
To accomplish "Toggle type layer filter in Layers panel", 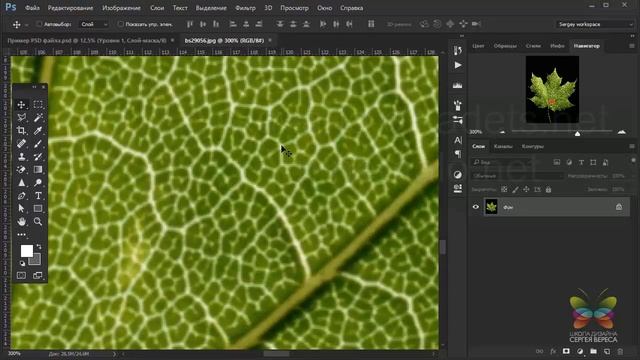I will click(581, 162).
